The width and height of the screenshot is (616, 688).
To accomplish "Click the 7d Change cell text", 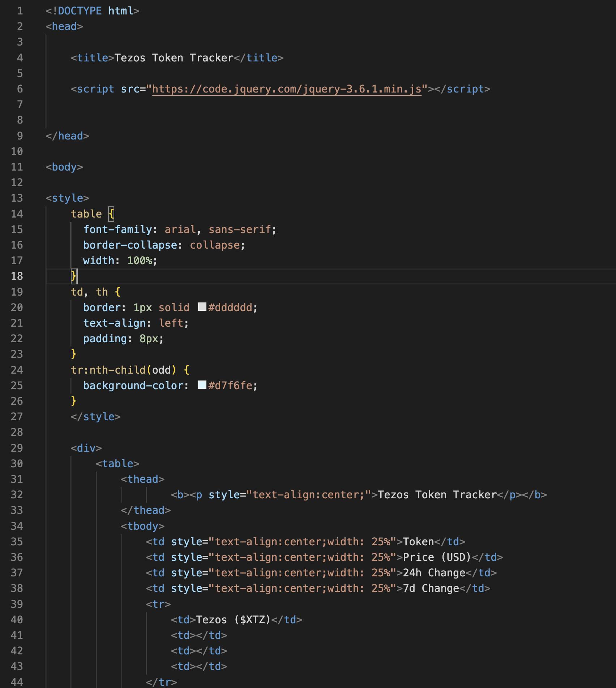I will [431, 588].
